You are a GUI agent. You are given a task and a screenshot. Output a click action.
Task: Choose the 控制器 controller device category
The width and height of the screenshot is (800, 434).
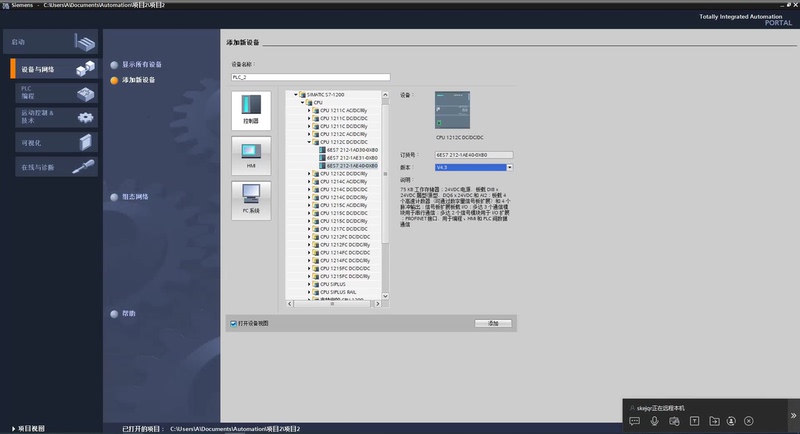coord(251,110)
